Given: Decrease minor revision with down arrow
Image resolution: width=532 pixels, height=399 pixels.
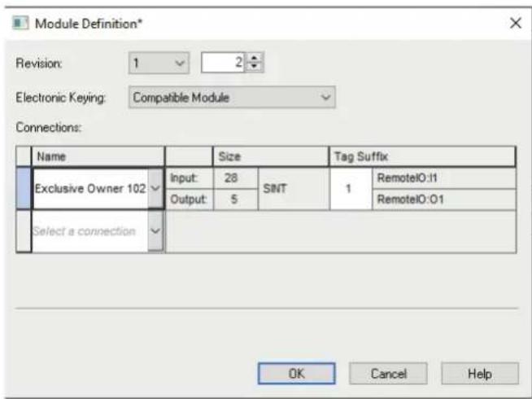Looking at the screenshot, I should [x=254, y=67].
